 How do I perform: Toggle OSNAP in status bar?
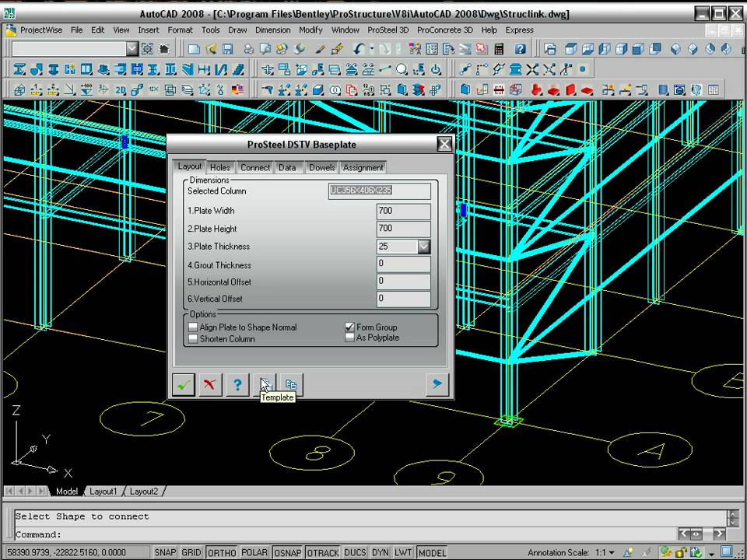coord(288,552)
